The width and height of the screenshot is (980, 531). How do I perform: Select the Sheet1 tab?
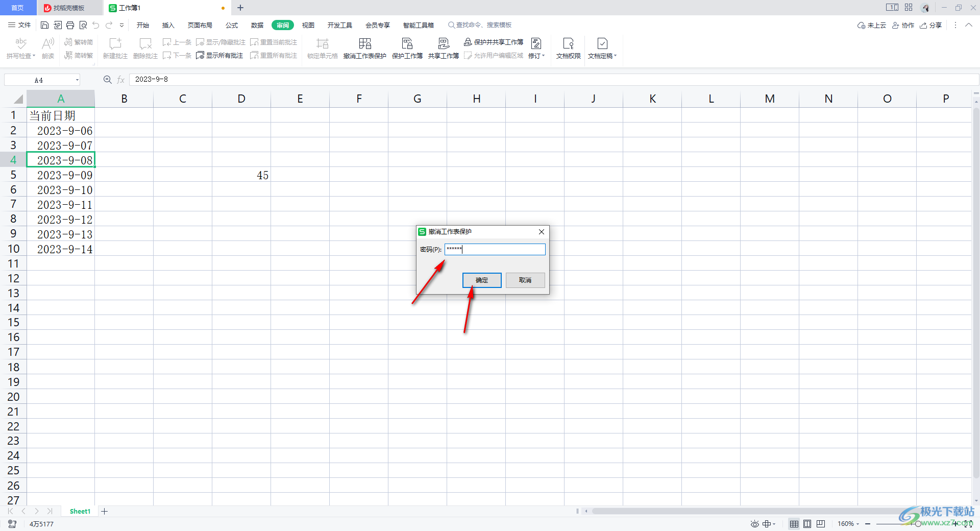click(x=80, y=511)
